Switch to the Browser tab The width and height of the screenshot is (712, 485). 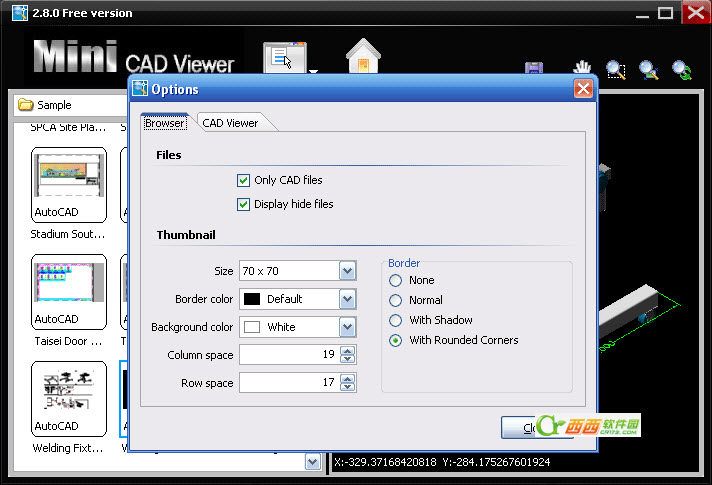165,123
